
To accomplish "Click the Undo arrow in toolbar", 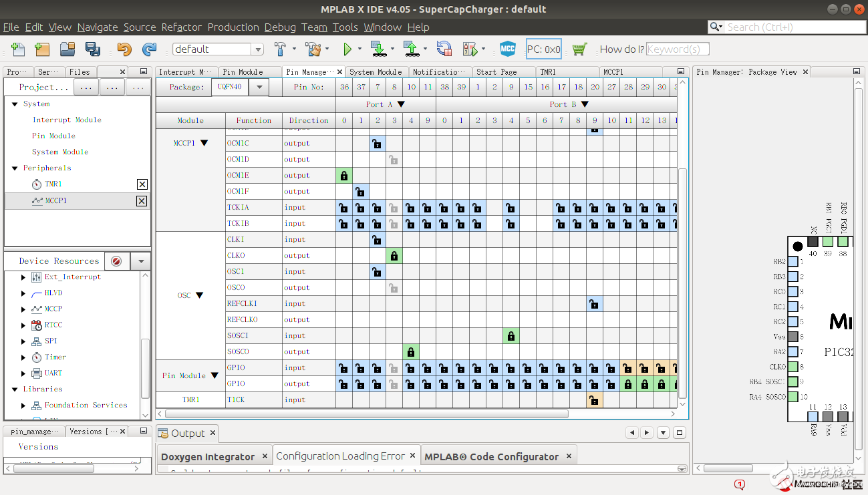I will 124,49.
